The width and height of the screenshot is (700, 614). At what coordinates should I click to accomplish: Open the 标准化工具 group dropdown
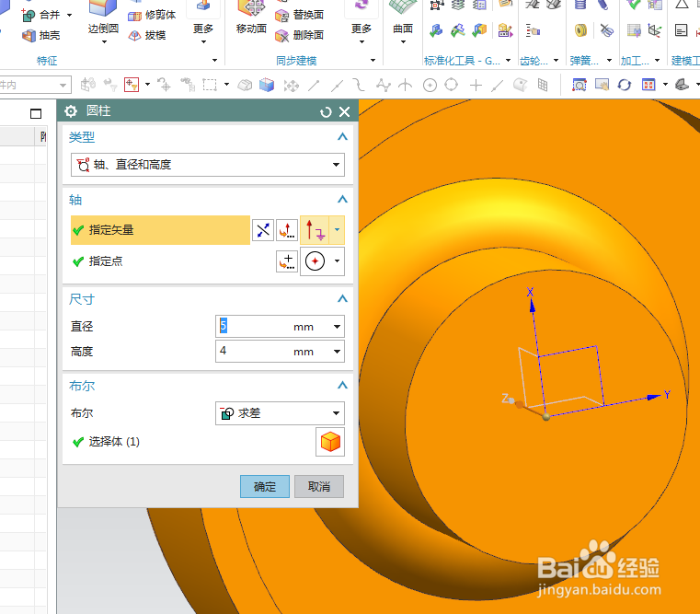[508, 61]
